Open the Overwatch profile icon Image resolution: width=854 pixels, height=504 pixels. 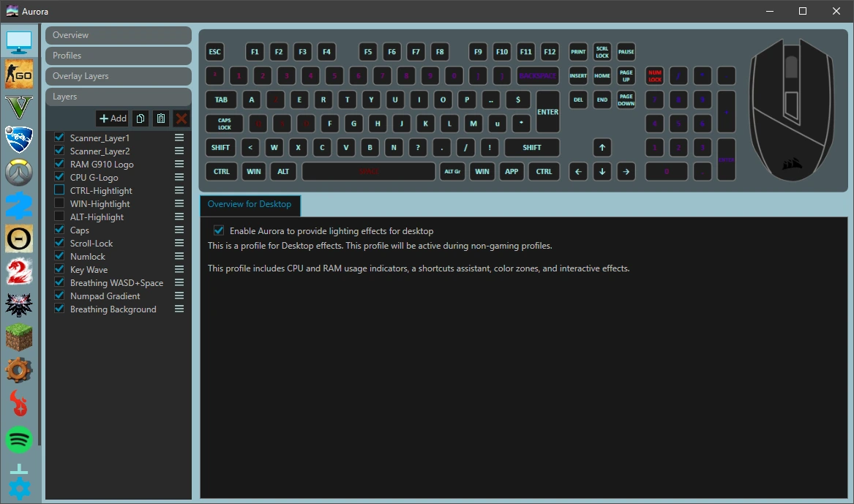click(x=19, y=173)
